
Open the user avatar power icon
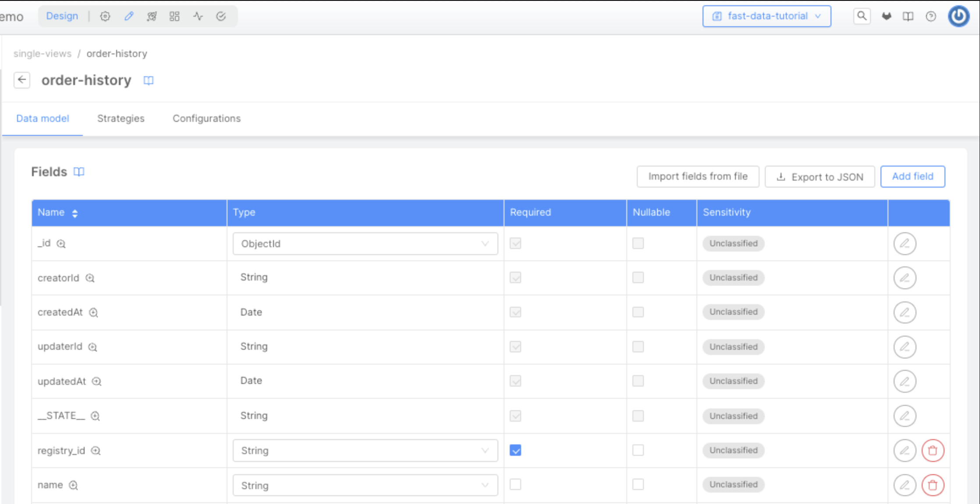click(959, 16)
